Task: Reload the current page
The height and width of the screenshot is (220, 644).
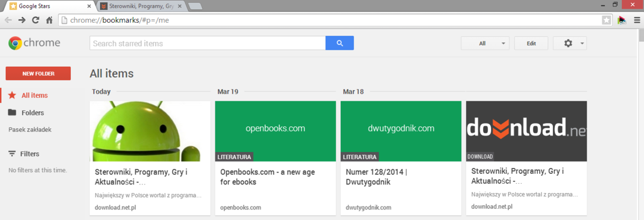Action: coord(35,20)
